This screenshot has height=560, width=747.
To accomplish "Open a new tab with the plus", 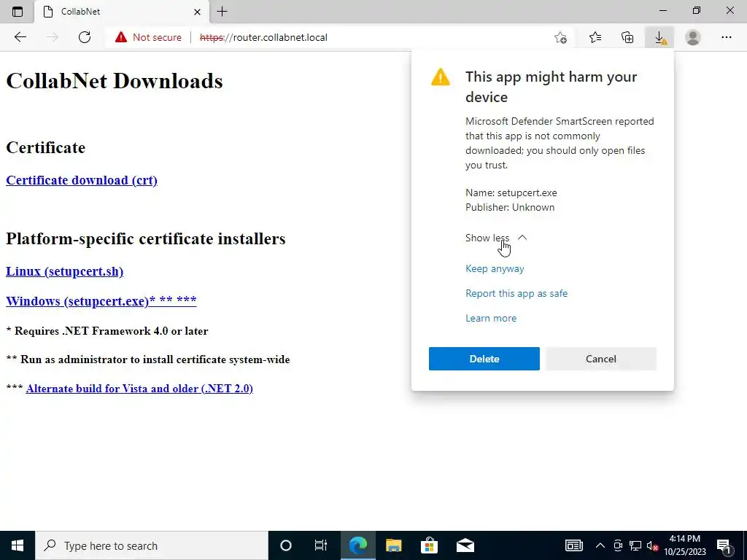I will pyautogui.click(x=222, y=12).
